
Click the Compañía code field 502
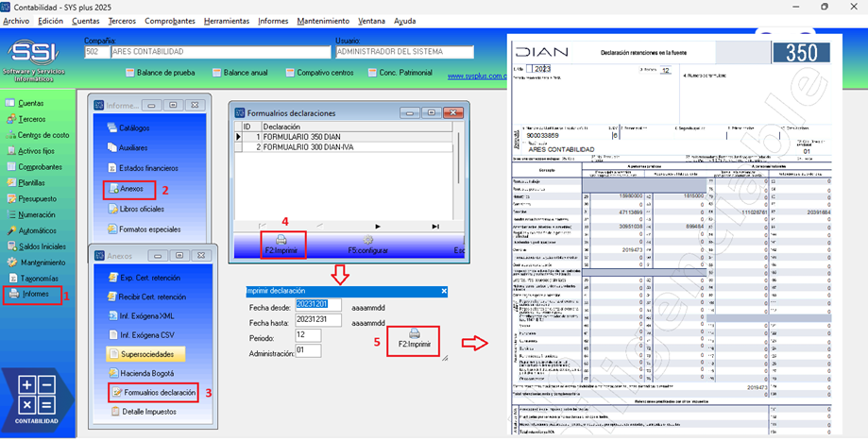[97, 52]
